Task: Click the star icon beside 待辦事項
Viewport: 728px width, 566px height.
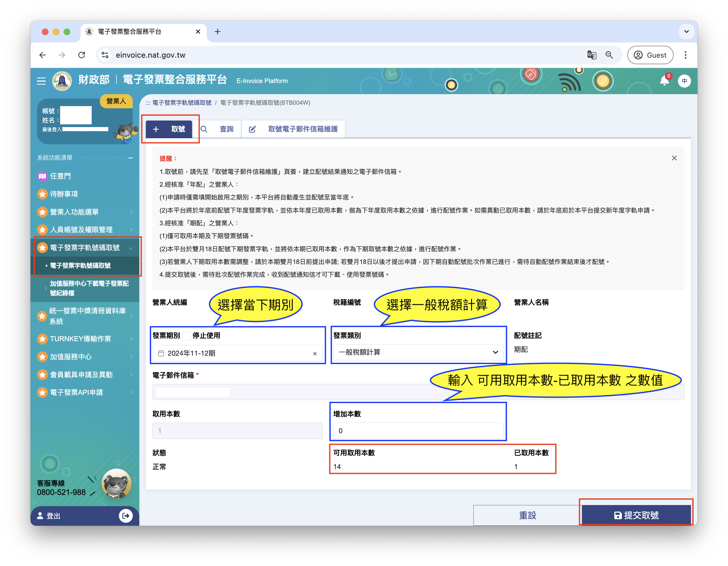Action: point(42,194)
